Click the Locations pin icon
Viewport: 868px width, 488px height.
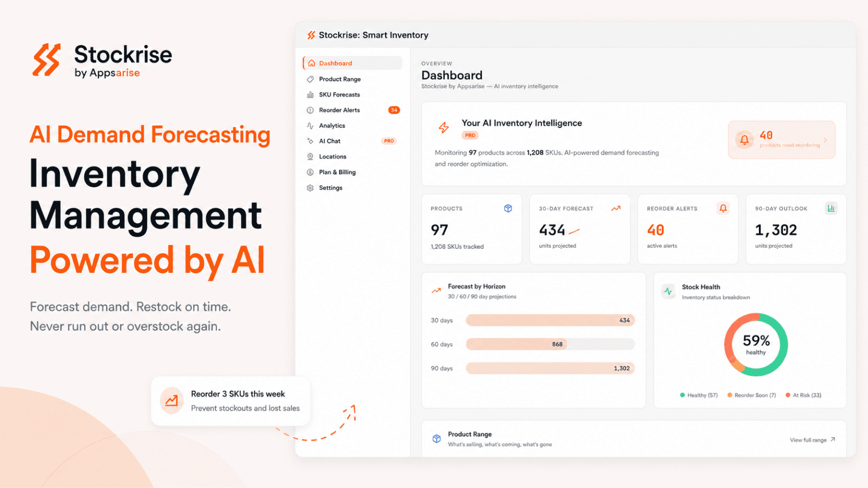(x=310, y=157)
